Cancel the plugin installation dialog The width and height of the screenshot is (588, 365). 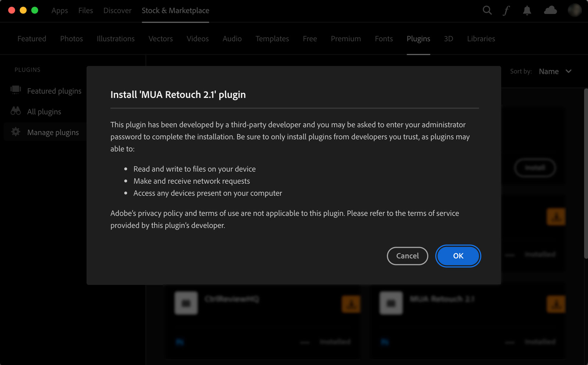click(x=407, y=256)
